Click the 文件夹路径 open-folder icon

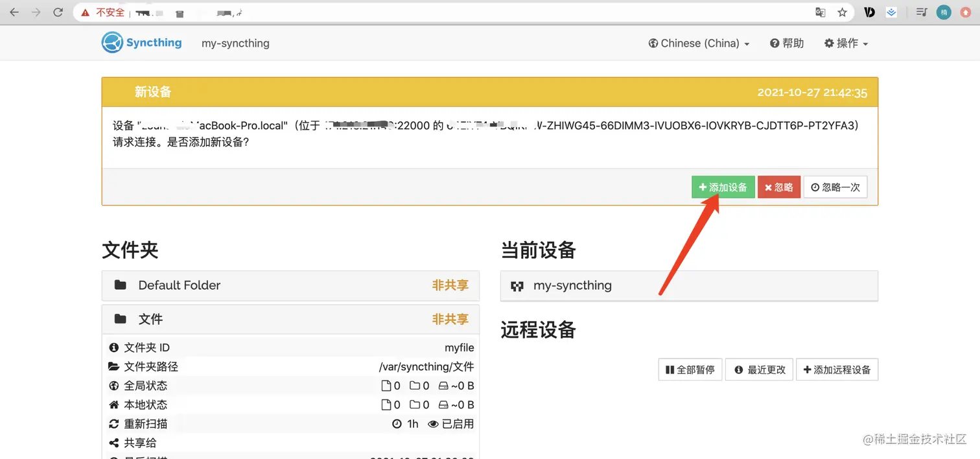coord(114,366)
